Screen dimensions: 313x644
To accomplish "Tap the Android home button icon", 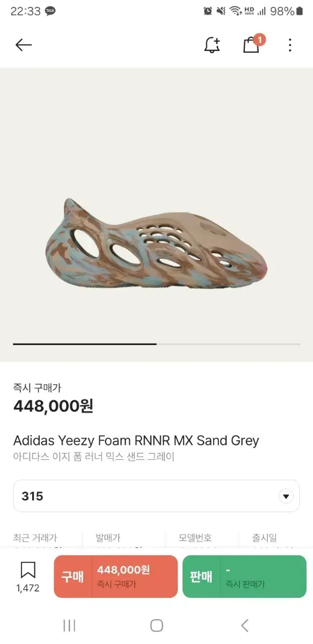I will point(157,625).
